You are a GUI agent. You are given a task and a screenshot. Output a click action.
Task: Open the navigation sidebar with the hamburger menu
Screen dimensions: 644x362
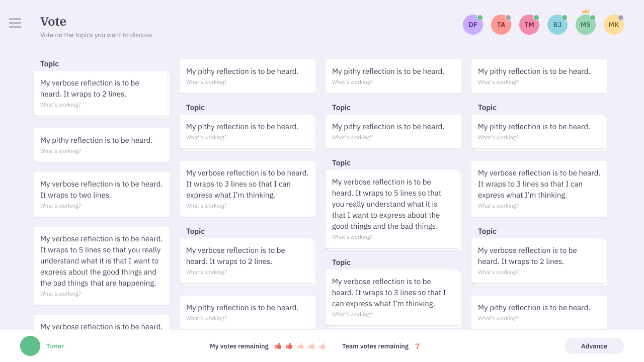pos(15,23)
